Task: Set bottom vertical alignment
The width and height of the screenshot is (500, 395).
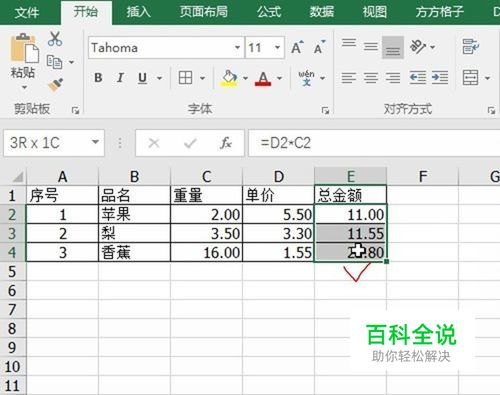Action: coord(393,47)
